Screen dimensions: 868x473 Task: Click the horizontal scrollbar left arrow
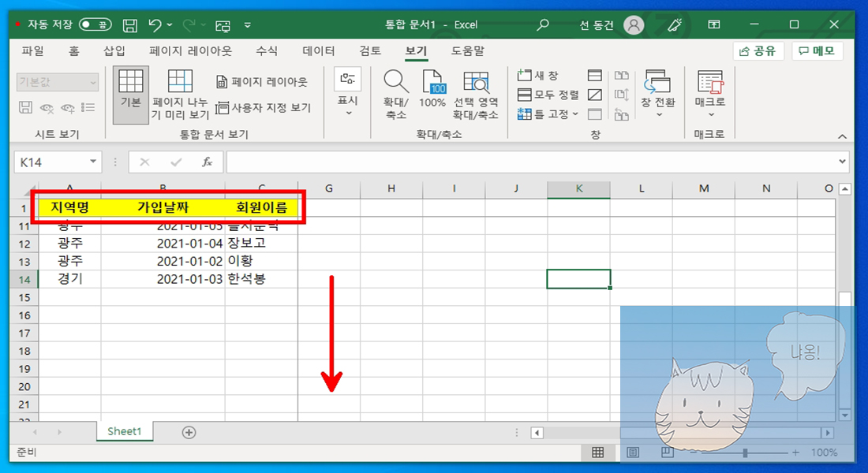[x=537, y=433]
